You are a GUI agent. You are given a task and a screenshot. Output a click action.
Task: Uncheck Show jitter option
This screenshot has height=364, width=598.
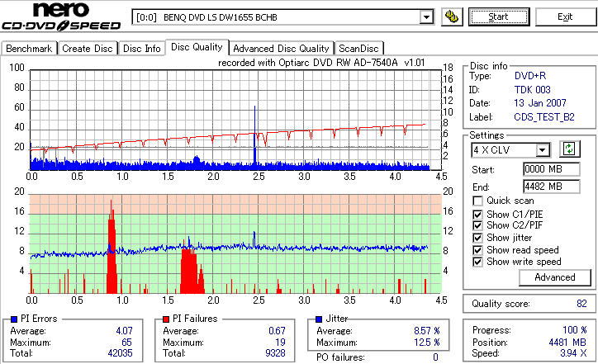point(477,238)
